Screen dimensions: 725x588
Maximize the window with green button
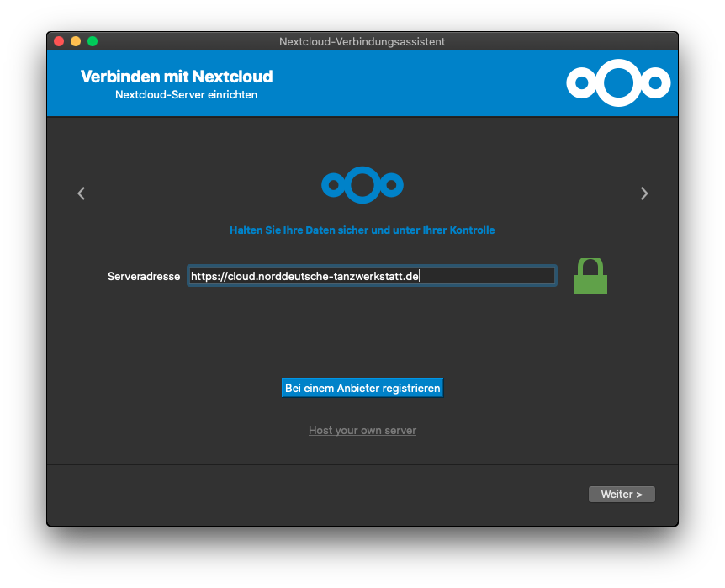click(93, 41)
